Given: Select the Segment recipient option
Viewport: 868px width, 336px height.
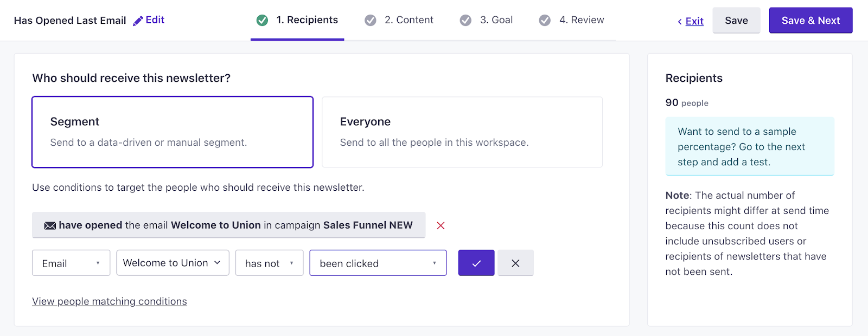Looking at the screenshot, I should coord(173,132).
